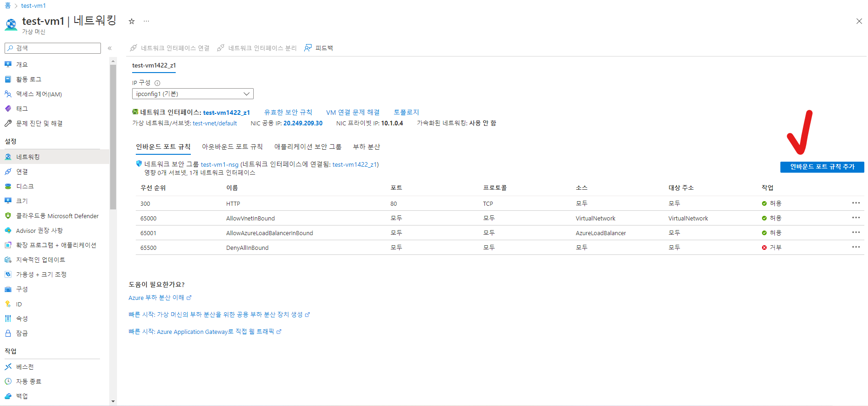Click the sidebar 검색 input field
Screen dimensions: 868x406
[x=53, y=48]
